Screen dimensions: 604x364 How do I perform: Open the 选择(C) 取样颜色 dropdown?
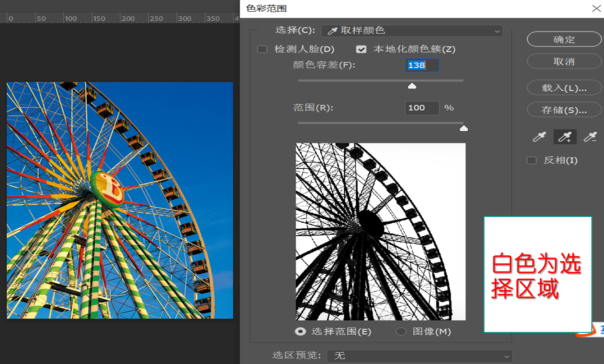[x=412, y=31]
